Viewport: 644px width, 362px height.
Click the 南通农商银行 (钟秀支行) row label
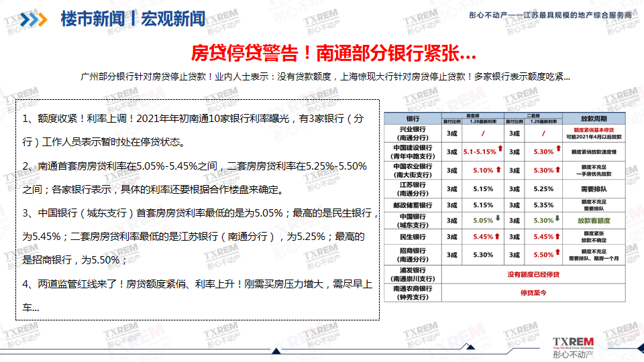[413, 293]
